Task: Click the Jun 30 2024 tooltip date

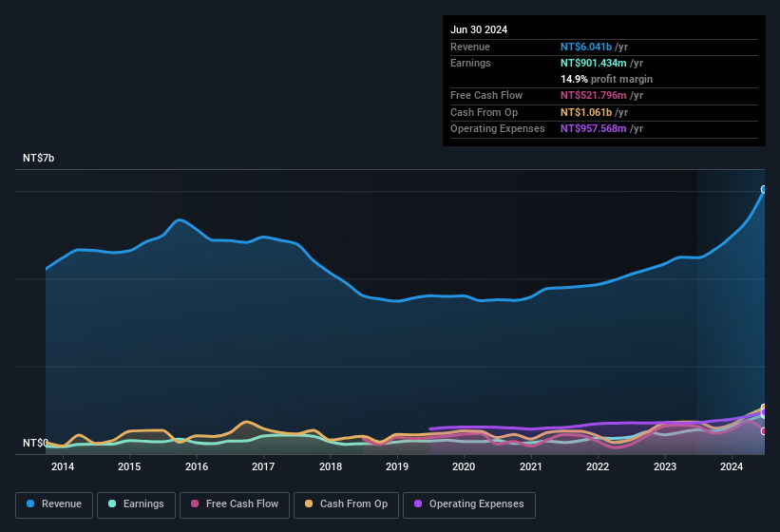Action: tap(479, 29)
